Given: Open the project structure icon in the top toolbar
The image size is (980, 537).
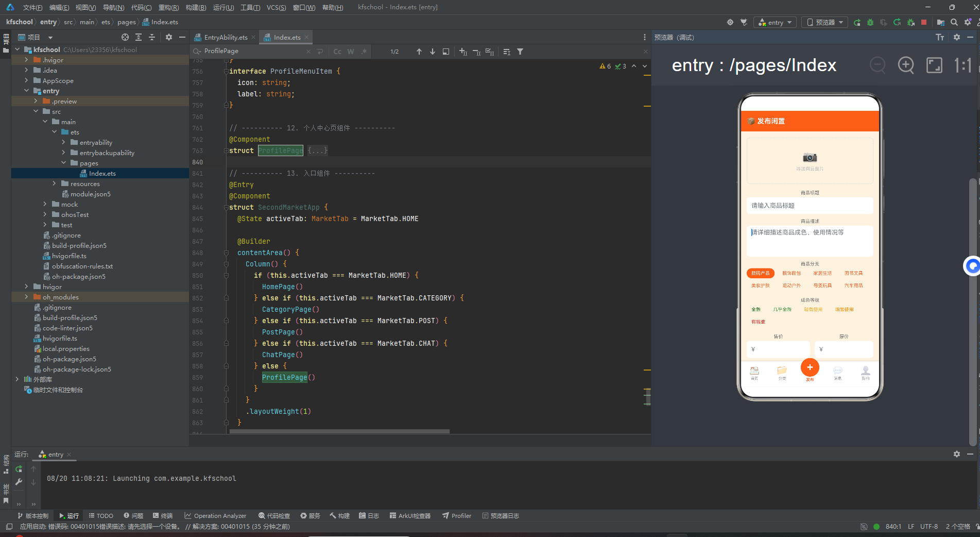Looking at the screenshot, I should [941, 22].
